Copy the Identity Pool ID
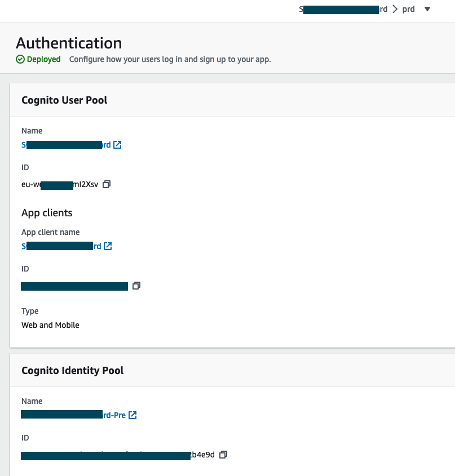This screenshot has width=455, height=476. [x=223, y=455]
